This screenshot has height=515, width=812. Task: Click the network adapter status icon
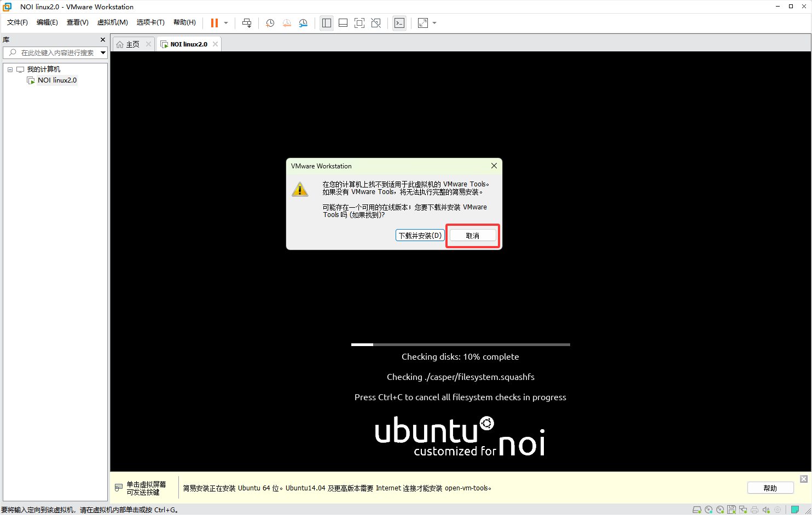(743, 510)
